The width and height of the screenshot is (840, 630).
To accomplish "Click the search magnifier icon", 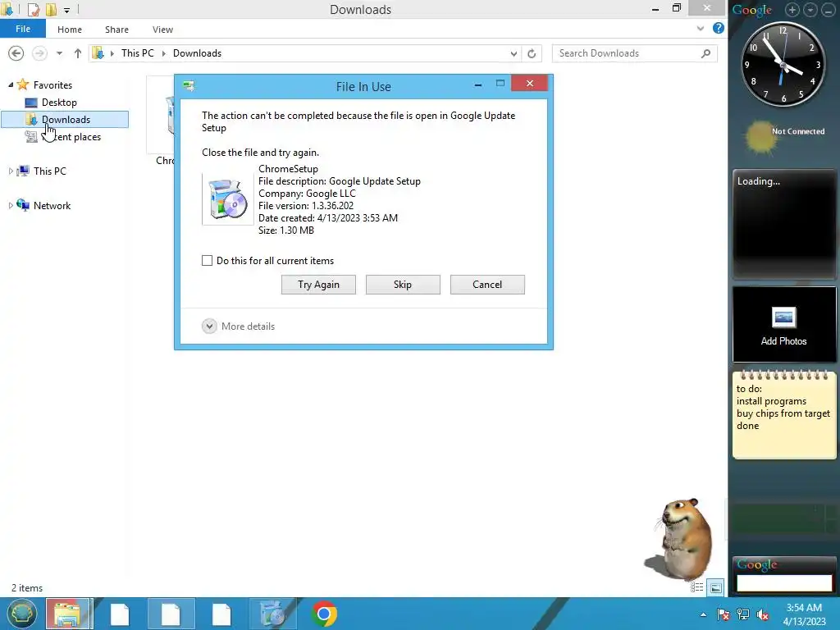I will click(706, 53).
